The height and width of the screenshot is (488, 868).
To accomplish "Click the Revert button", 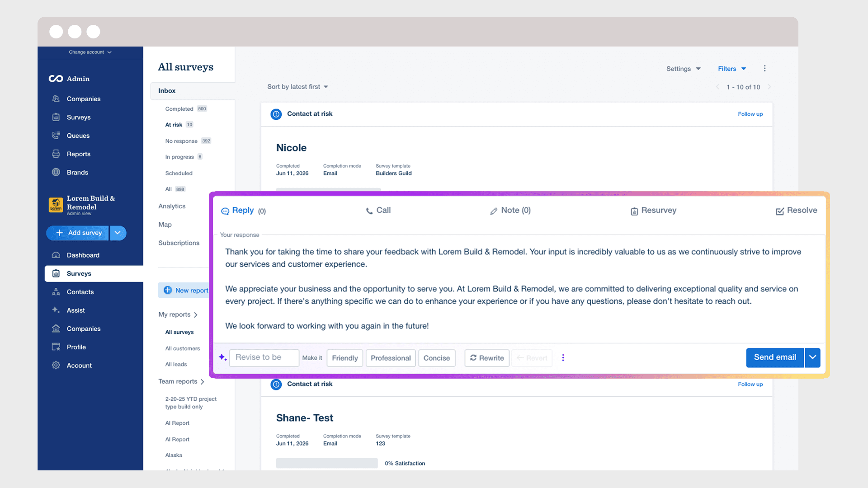I will click(x=532, y=358).
